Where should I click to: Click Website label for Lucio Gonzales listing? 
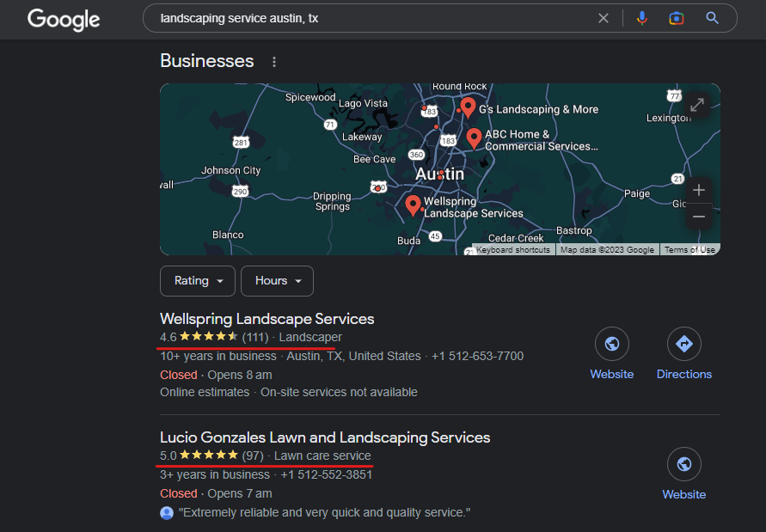pyautogui.click(x=684, y=494)
